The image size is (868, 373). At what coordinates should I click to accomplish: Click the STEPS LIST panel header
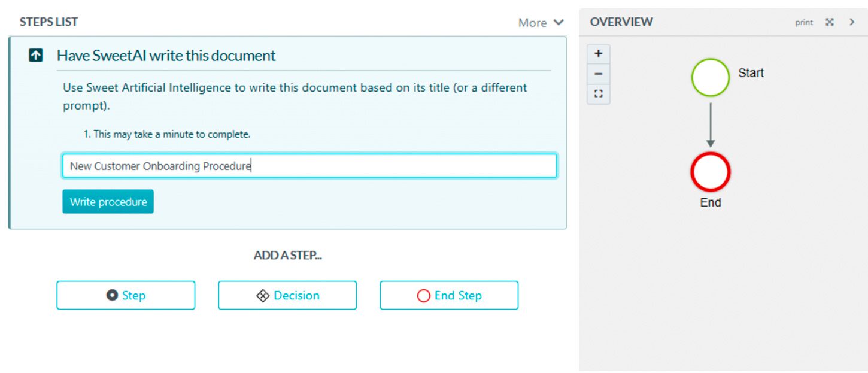click(48, 22)
